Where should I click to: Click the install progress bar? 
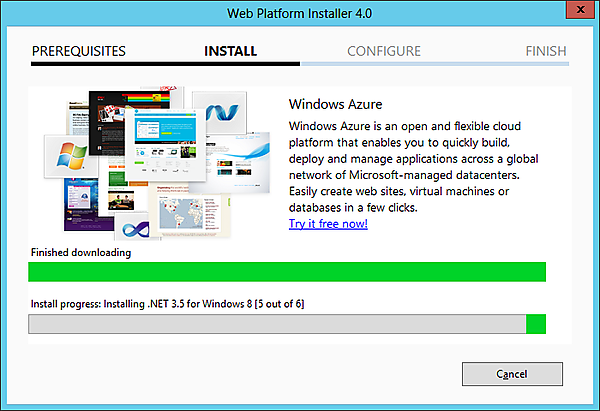287,324
